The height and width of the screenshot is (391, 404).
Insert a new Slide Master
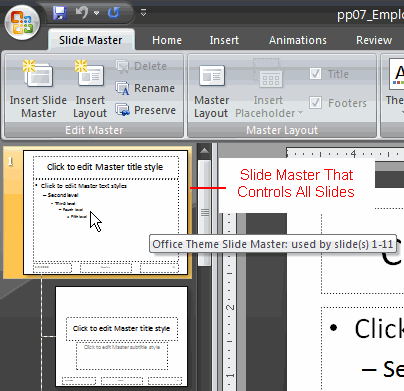(38, 89)
